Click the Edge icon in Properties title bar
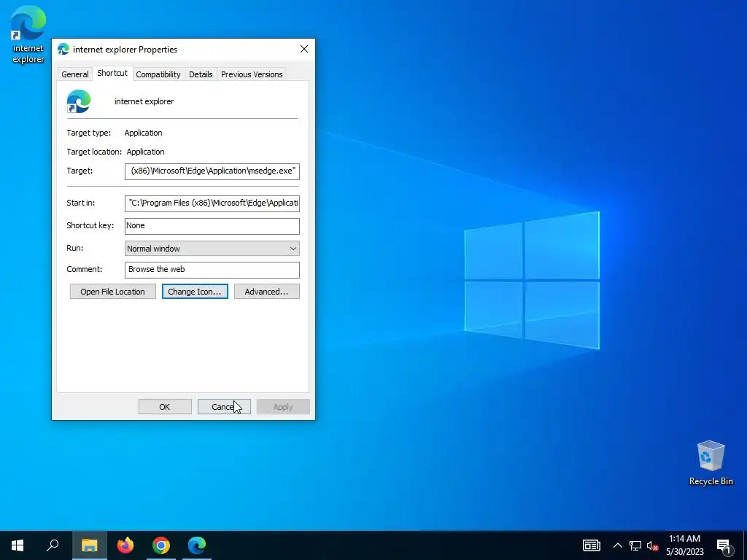The height and width of the screenshot is (560, 747). point(63,49)
